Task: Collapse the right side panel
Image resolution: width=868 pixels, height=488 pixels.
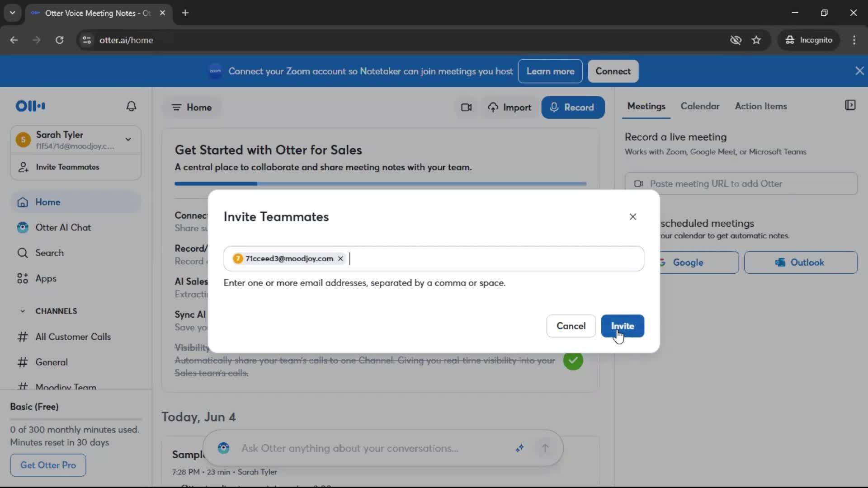Action: pos(850,105)
